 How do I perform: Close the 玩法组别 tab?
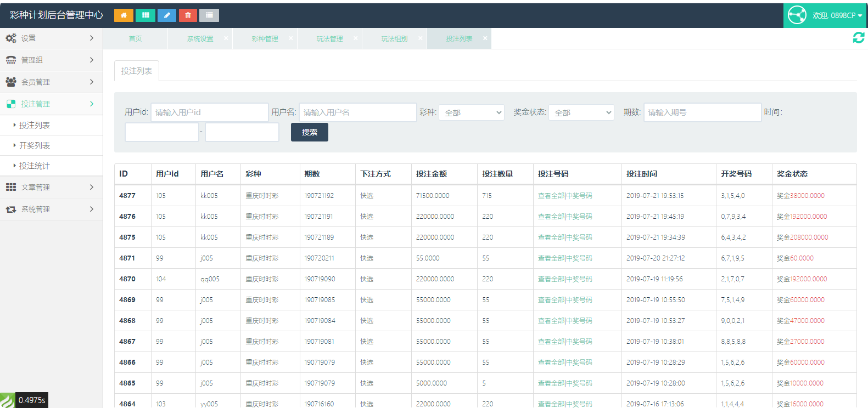click(420, 38)
